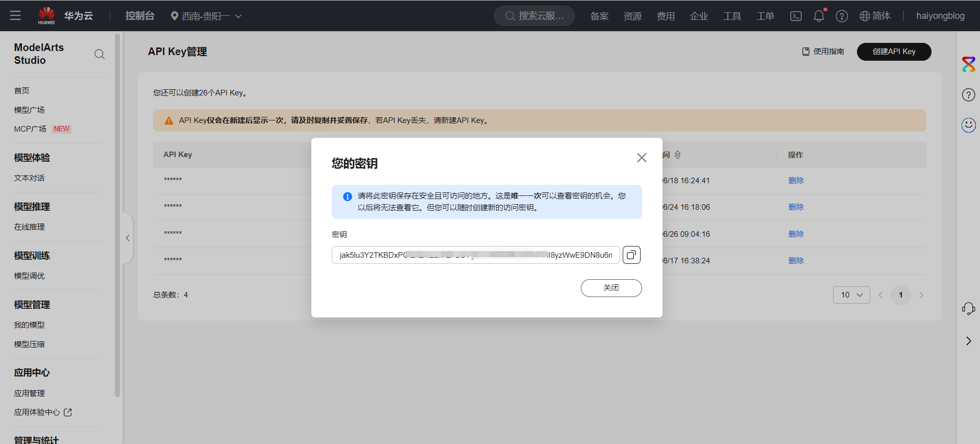
Task: Open the 工具 menu
Action: [732, 16]
